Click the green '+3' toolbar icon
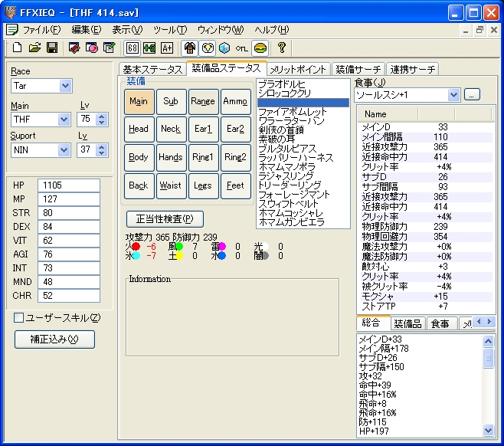The image size is (504, 446). click(x=149, y=48)
